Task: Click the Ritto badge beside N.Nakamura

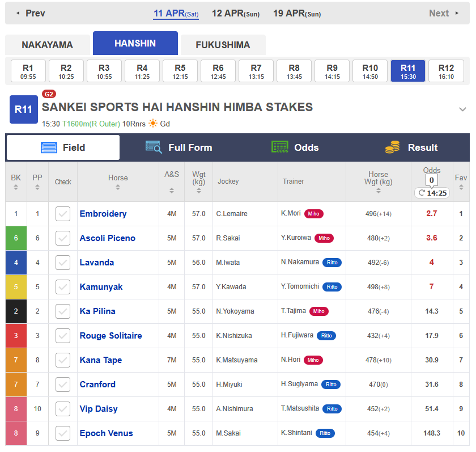Action: tap(332, 263)
